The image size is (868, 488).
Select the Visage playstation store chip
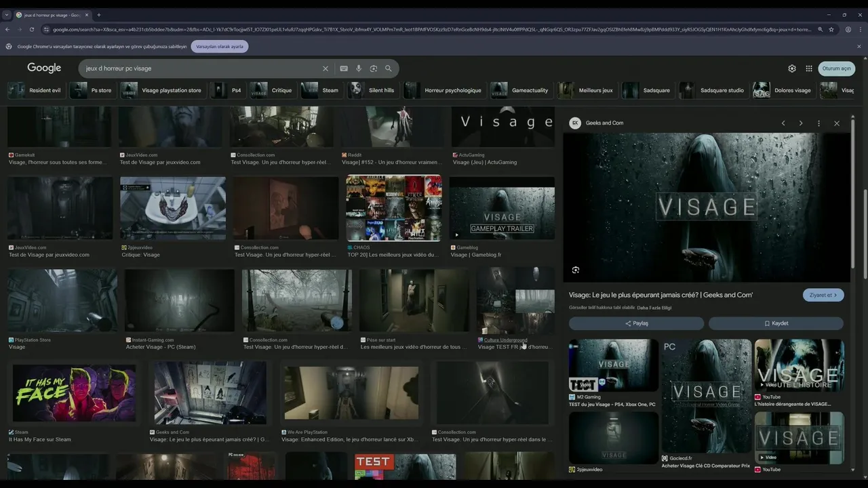(x=162, y=90)
